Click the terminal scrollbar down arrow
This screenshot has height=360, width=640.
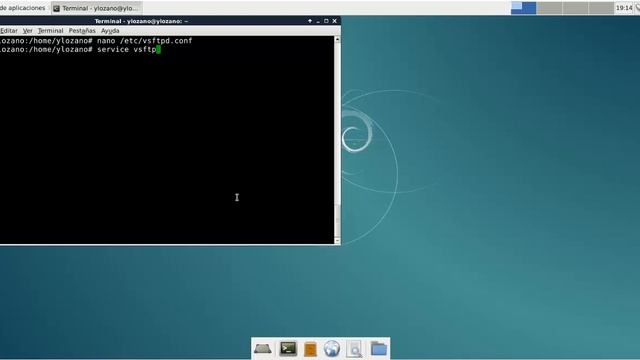[337, 241]
